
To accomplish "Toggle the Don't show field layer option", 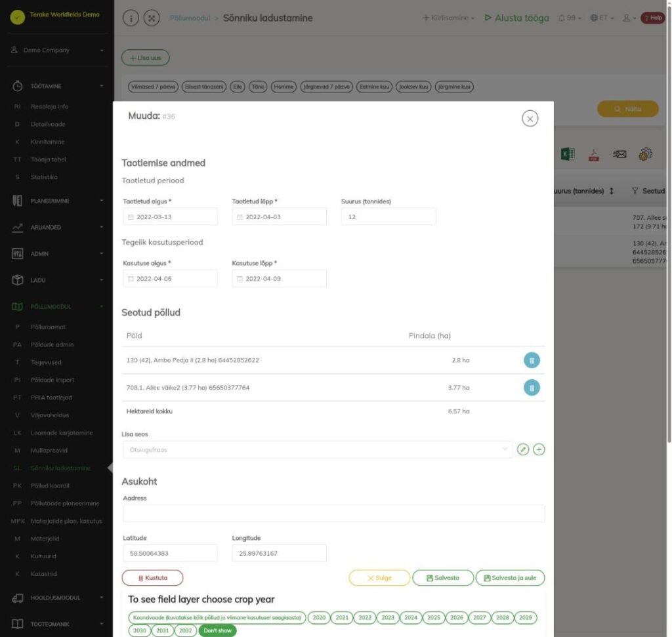I will coord(217,630).
